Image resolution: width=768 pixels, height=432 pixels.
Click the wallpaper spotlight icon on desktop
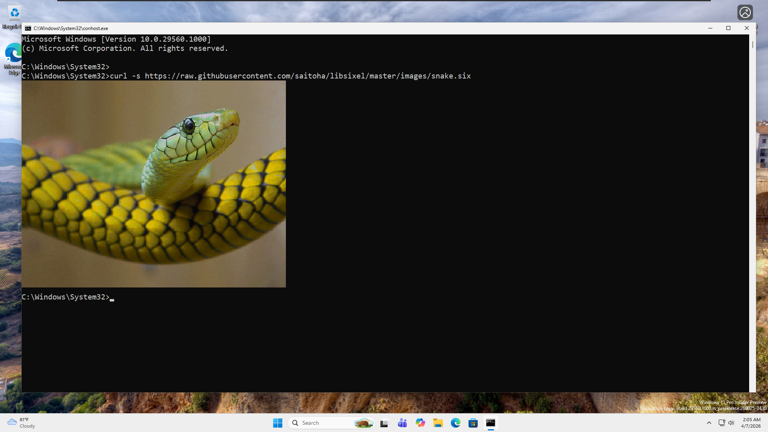coord(745,13)
